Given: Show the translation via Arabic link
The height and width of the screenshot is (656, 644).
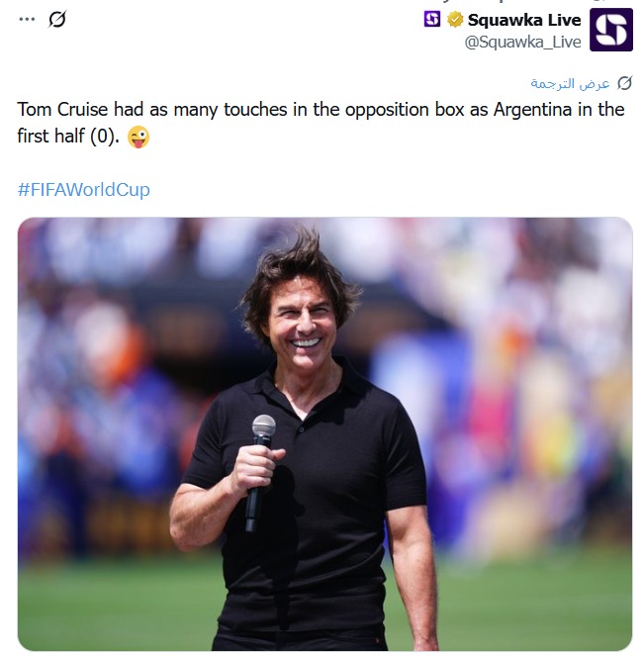Looking at the screenshot, I should point(571,84).
